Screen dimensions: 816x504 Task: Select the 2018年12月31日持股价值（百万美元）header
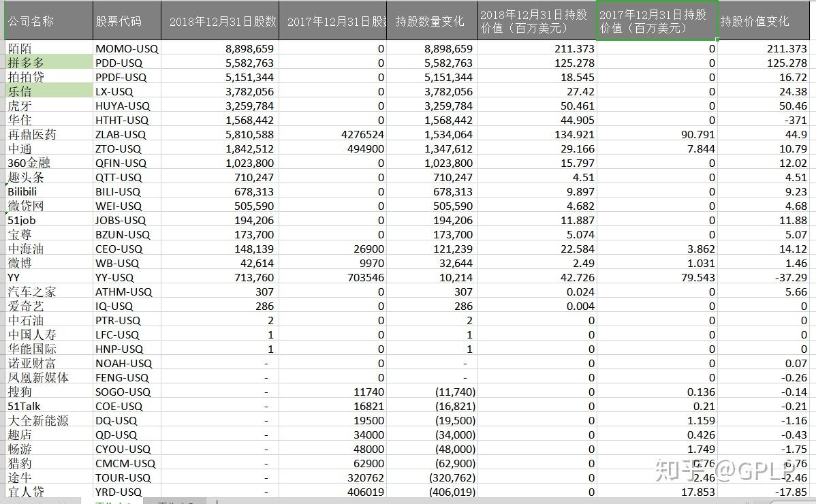point(537,21)
